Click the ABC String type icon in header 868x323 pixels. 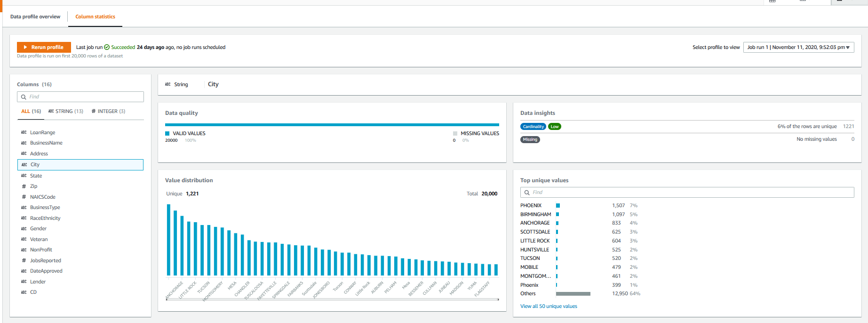[x=168, y=84]
